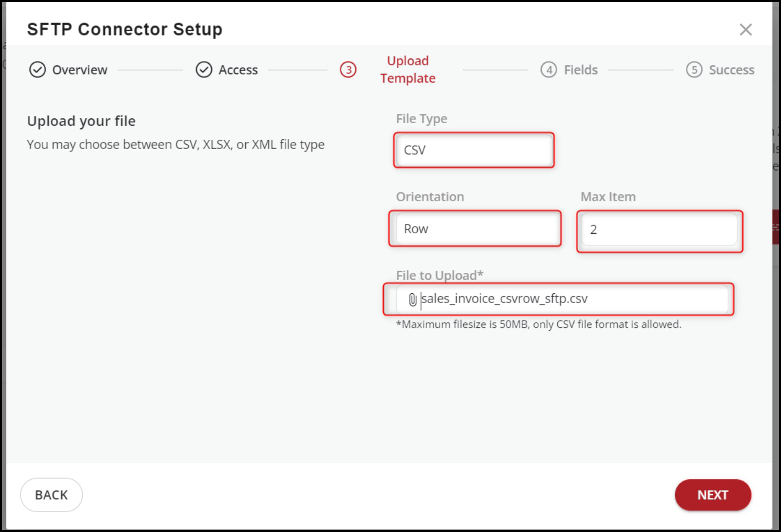Screen dimensions: 781x532
Task: Close the SFTP Connector Setup dialog
Action: (745, 30)
